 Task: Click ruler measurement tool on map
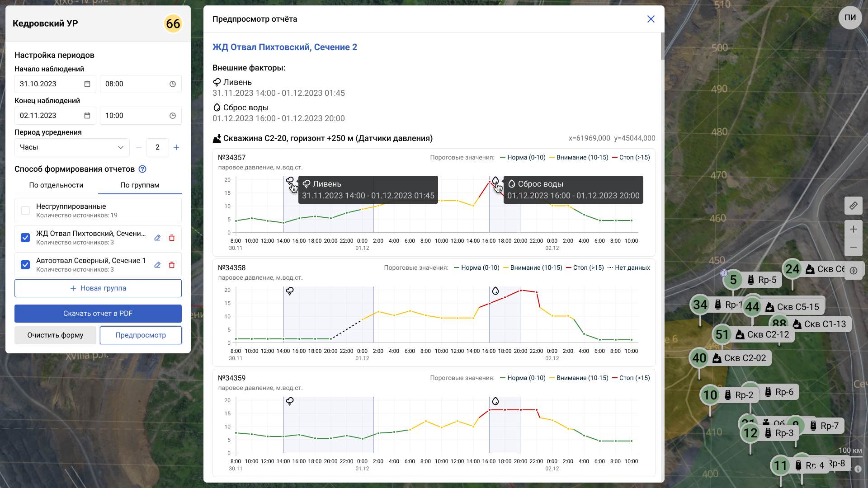[853, 206]
